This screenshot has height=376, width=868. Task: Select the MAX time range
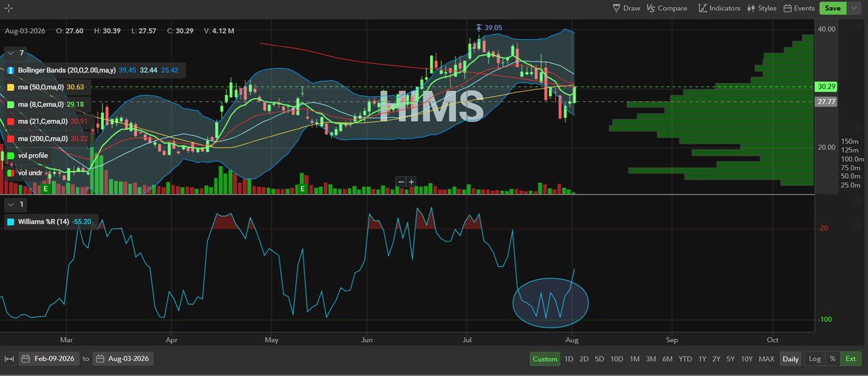767,359
